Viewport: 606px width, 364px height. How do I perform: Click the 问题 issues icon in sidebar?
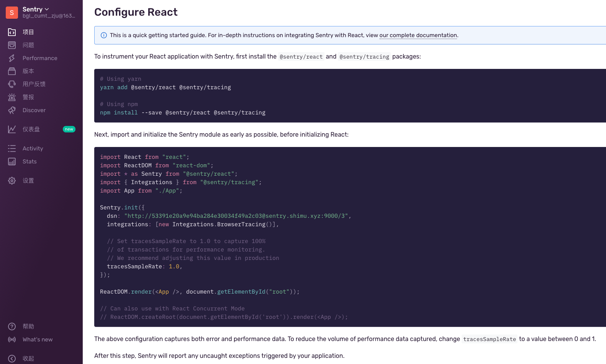click(12, 45)
